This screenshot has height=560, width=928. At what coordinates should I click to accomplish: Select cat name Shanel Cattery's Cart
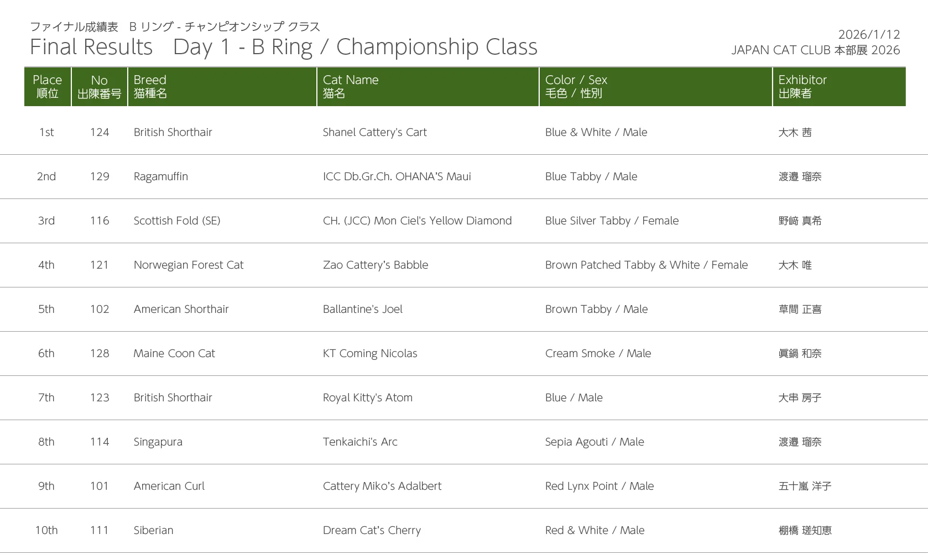tap(374, 132)
